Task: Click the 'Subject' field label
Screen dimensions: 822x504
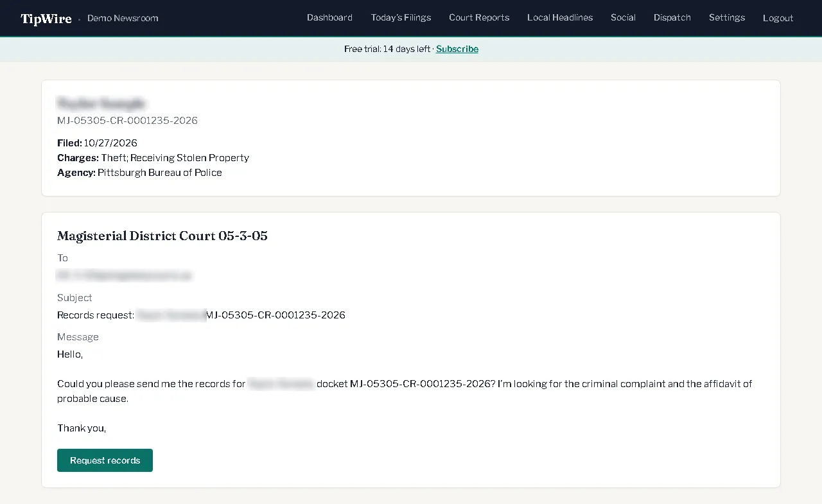Action: click(74, 298)
